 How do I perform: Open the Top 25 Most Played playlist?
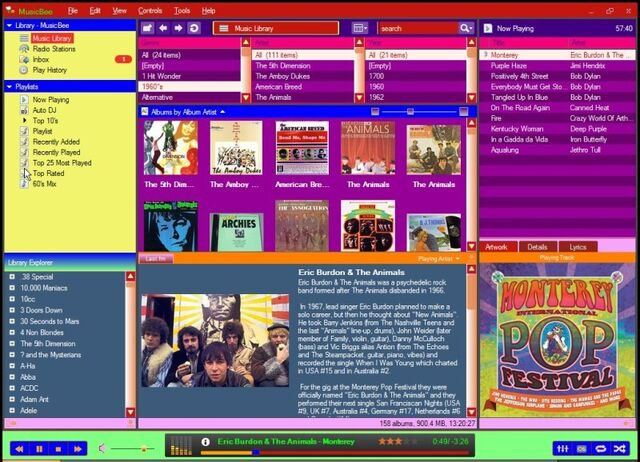[62, 163]
